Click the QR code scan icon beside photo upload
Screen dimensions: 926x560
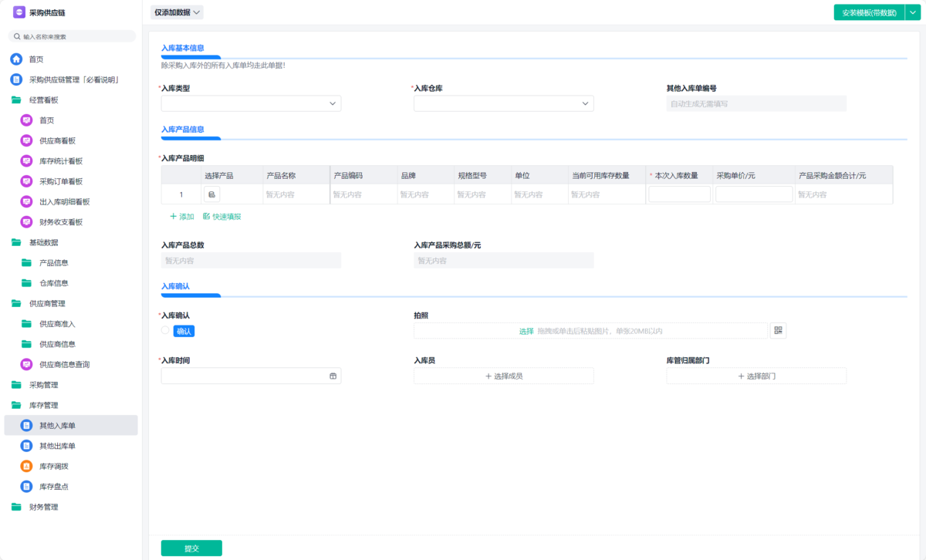click(x=778, y=331)
